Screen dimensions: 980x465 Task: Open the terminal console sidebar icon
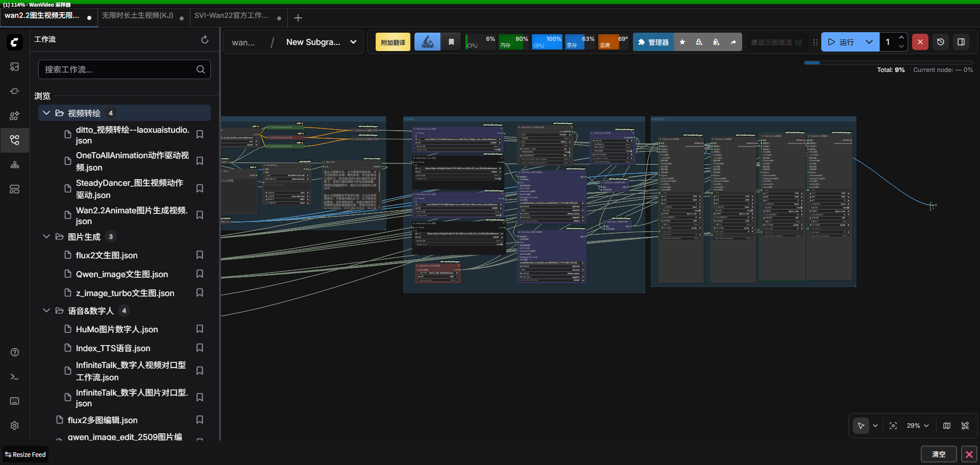click(x=15, y=377)
